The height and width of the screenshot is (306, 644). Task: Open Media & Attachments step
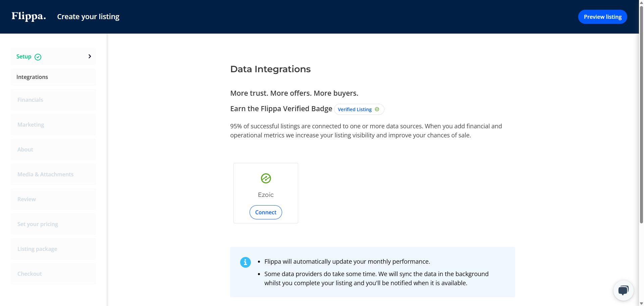45,174
